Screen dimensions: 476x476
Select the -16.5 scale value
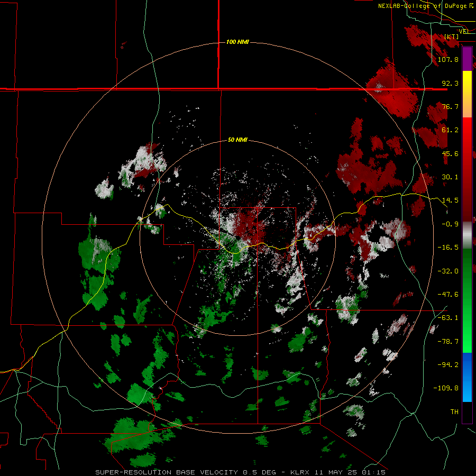(x=448, y=248)
